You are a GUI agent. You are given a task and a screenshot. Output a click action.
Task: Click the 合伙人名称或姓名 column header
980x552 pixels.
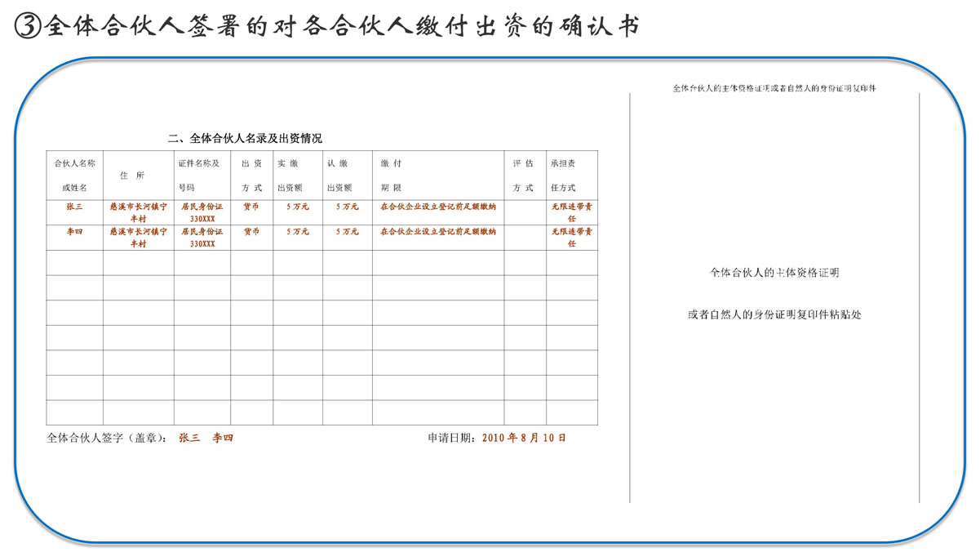(74, 175)
